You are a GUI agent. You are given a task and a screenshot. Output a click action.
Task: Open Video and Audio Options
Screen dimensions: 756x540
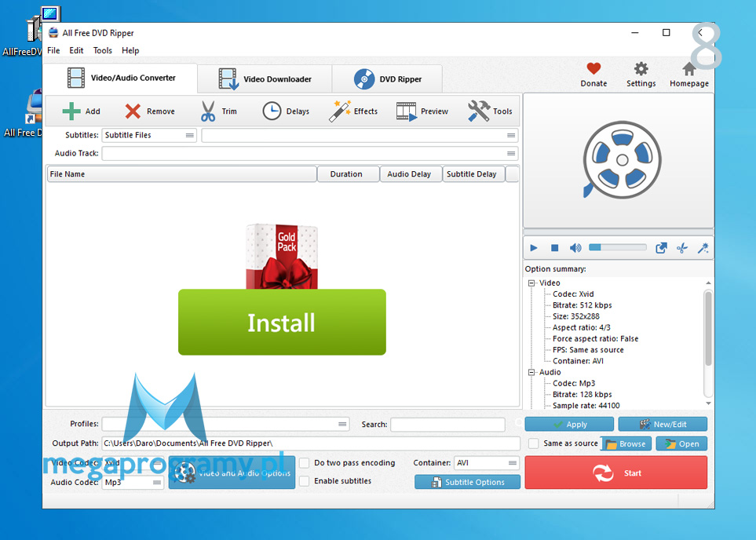coord(232,473)
